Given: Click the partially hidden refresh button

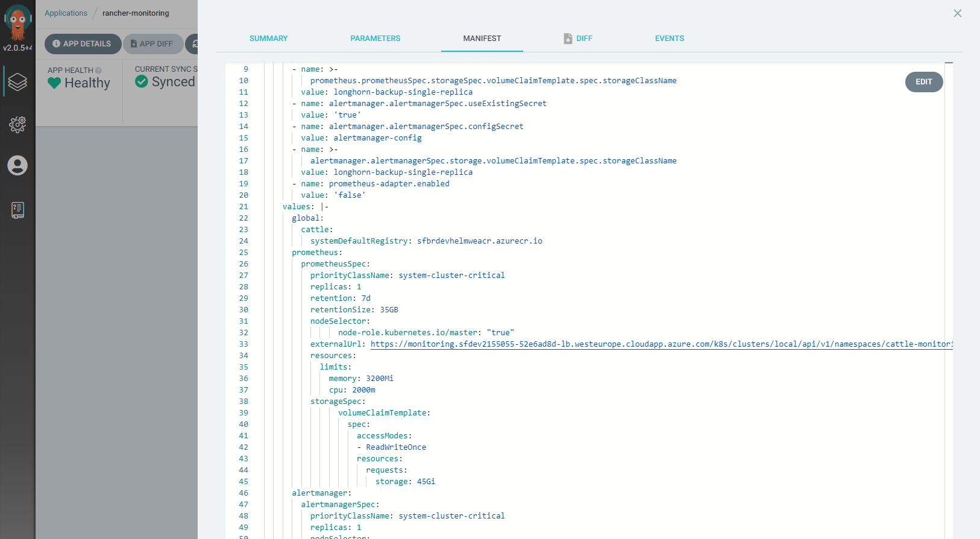Looking at the screenshot, I should tap(192, 44).
